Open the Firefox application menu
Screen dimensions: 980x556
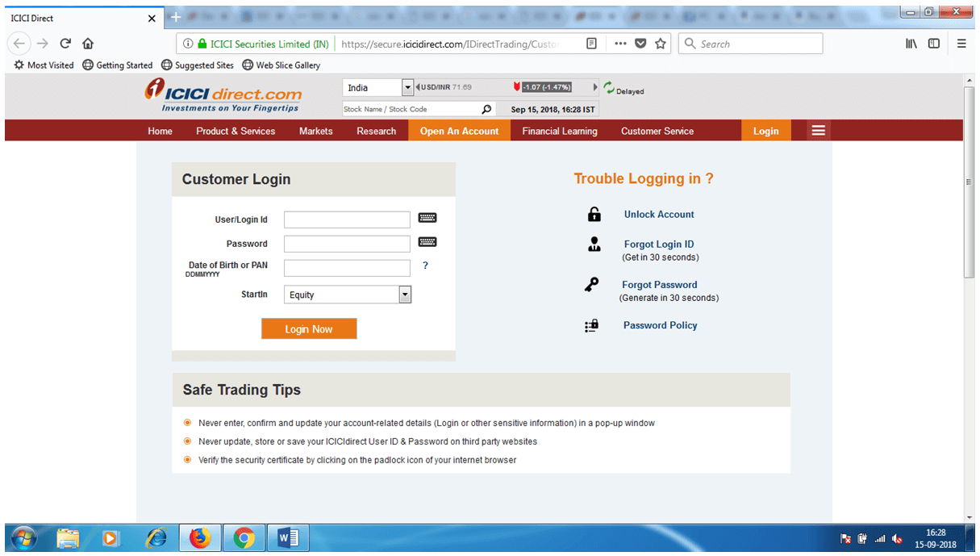961,44
